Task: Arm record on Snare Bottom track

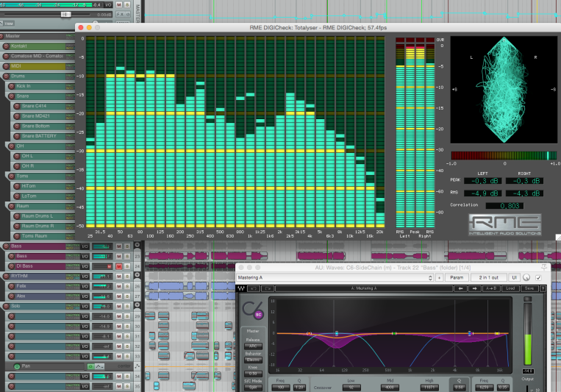Action: [17, 126]
